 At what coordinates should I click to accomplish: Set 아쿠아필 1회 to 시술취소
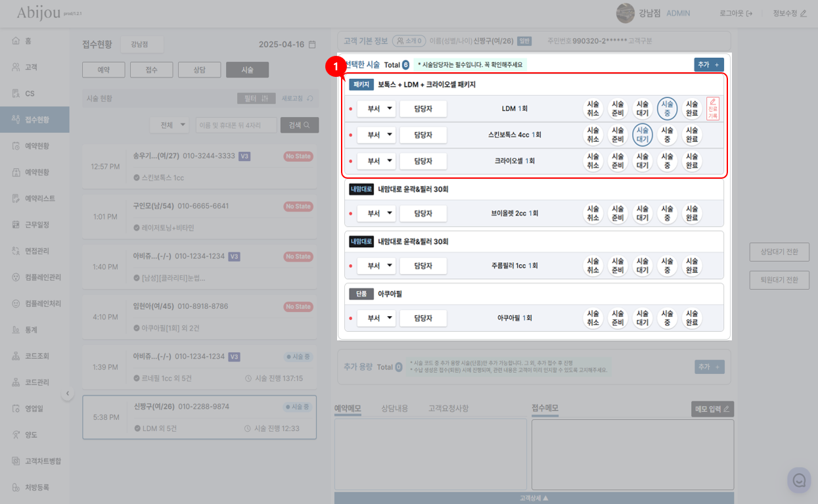point(593,318)
